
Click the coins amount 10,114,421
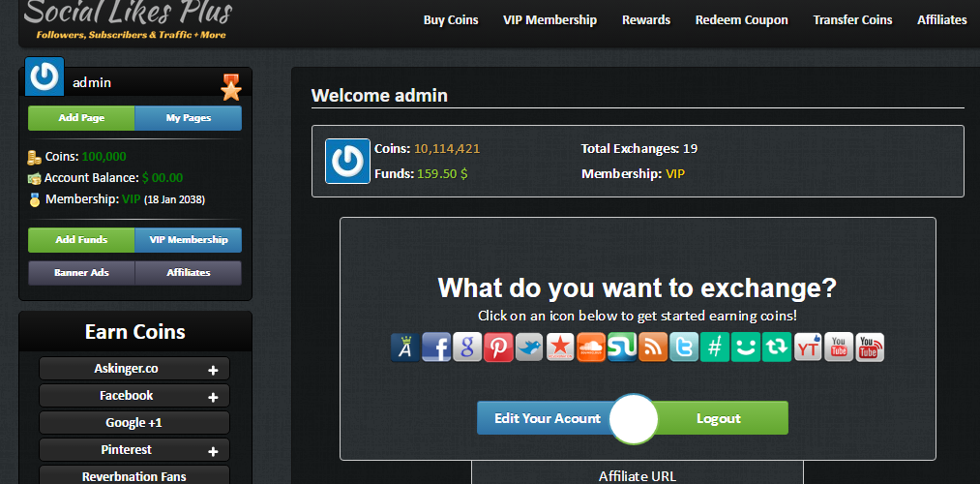coord(447,149)
